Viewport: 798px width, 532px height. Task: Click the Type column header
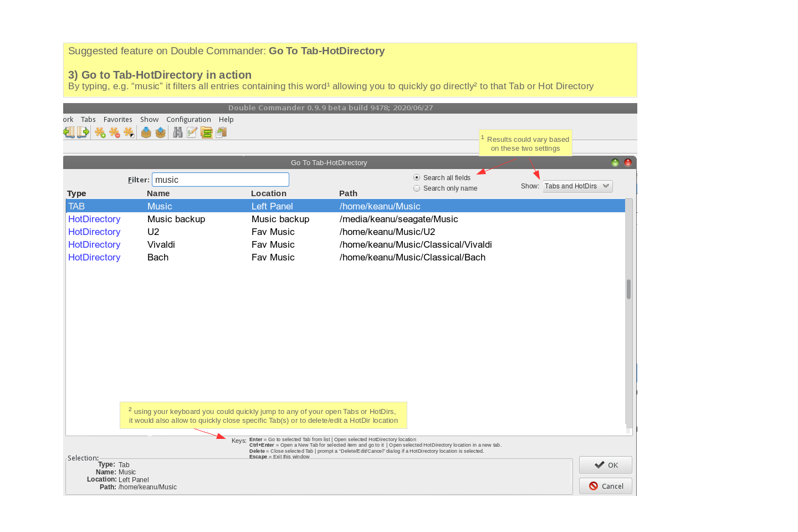(x=76, y=193)
